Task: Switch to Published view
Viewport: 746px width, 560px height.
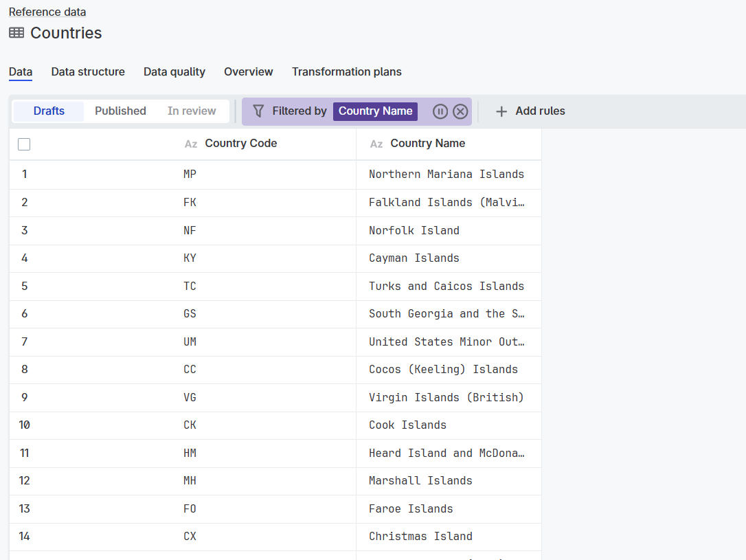Action: point(120,111)
